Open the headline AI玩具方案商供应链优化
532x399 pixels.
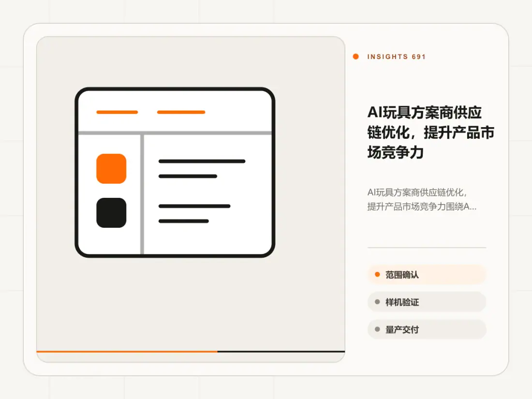[x=430, y=133]
